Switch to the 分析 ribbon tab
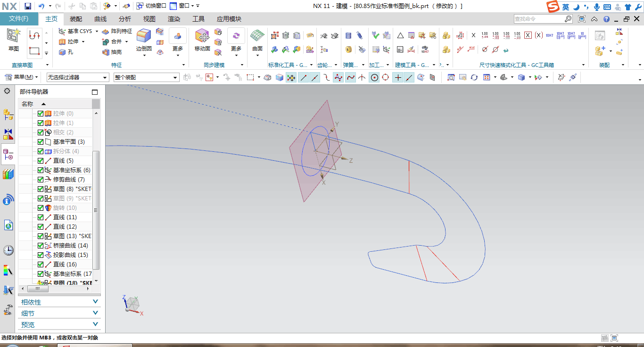Screen dimensions: 644x347 point(125,19)
